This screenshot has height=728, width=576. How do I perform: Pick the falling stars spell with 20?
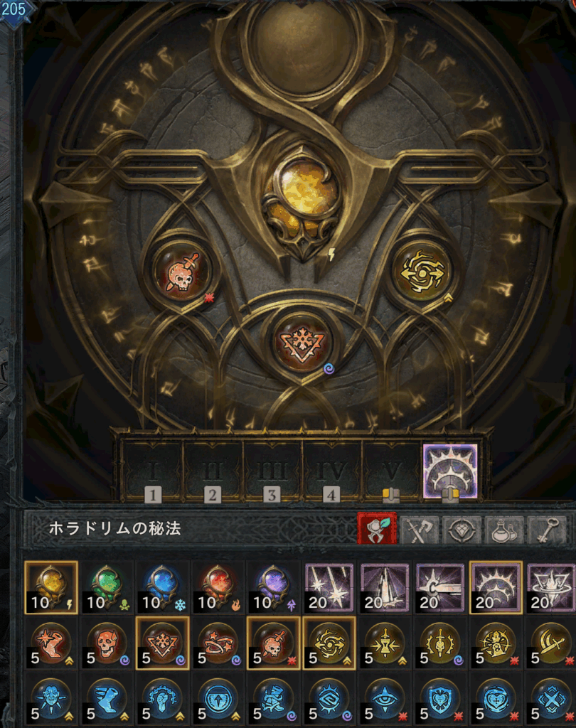point(329,587)
